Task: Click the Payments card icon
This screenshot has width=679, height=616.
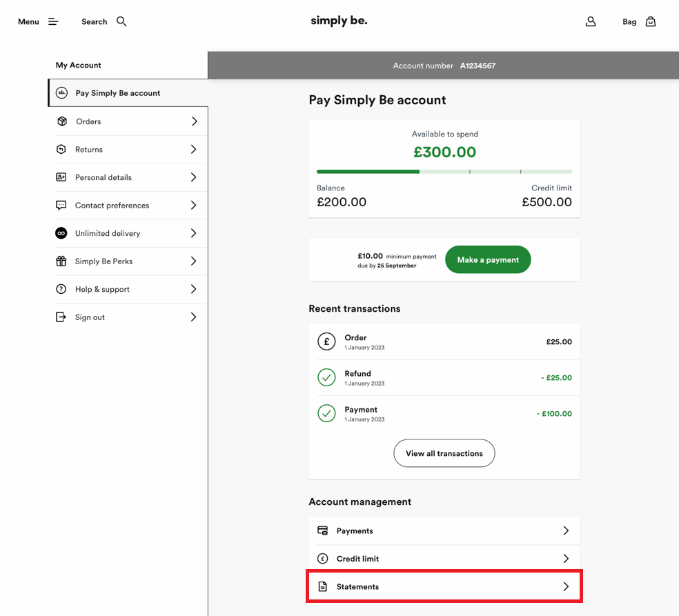Action: click(x=323, y=530)
